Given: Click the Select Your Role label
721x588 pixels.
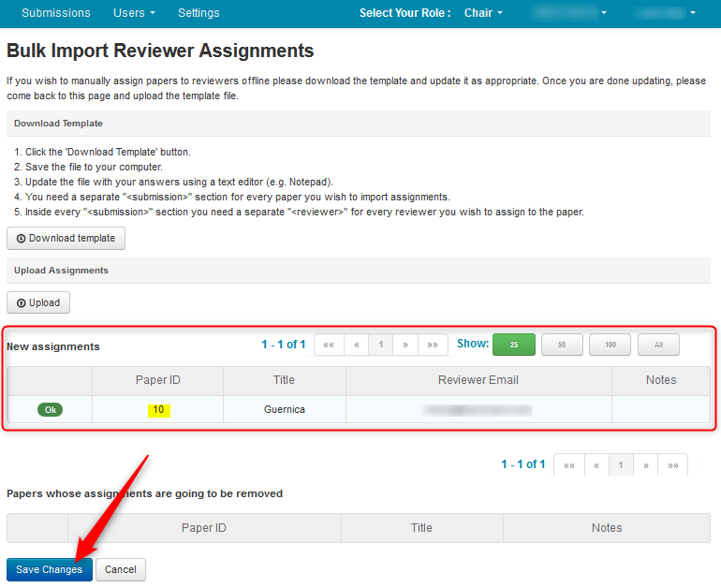Looking at the screenshot, I should [x=405, y=13].
